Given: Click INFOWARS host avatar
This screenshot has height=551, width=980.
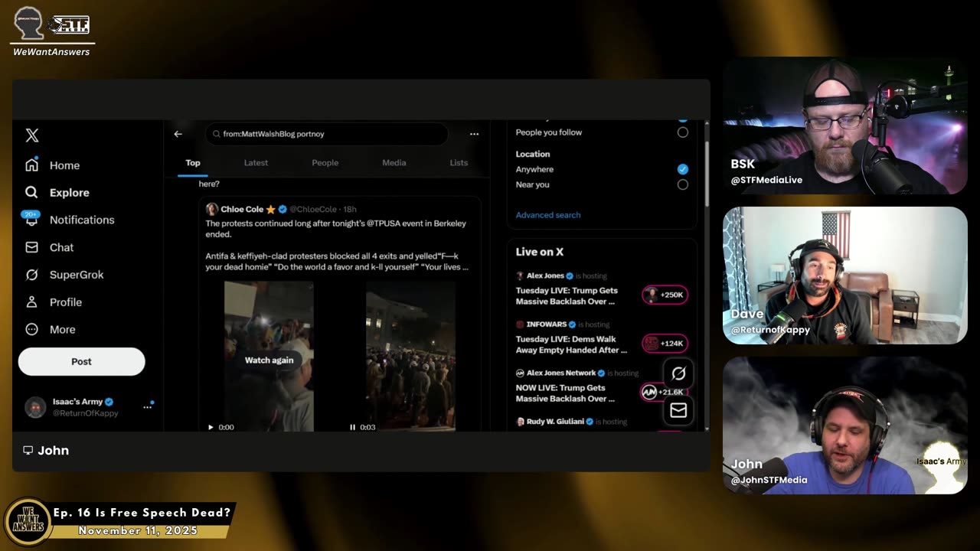Looking at the screenshot, I should coord(520,324).
